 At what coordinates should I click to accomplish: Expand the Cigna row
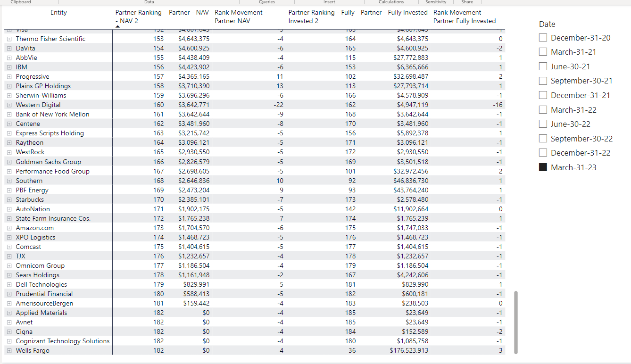click(9, 331)
